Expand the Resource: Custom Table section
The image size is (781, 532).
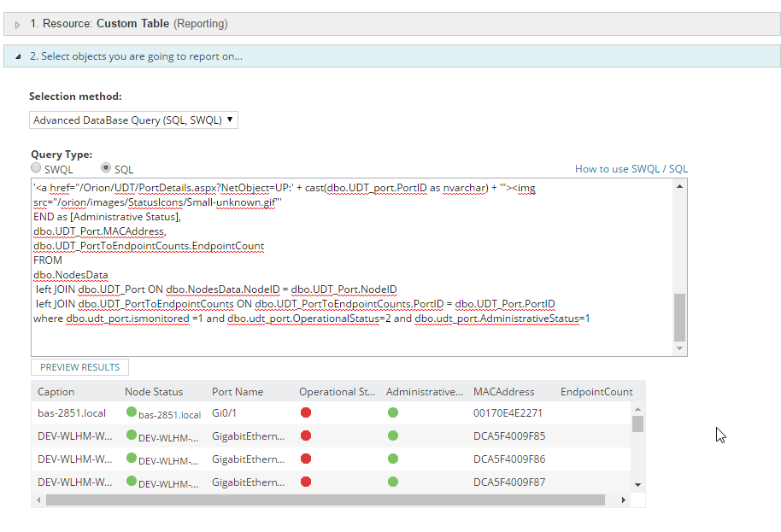17,25
